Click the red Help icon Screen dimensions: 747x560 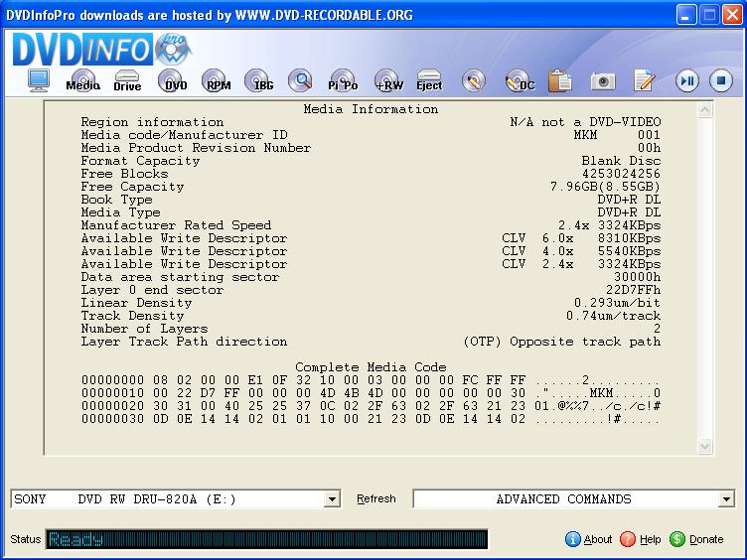pos(628,539)
